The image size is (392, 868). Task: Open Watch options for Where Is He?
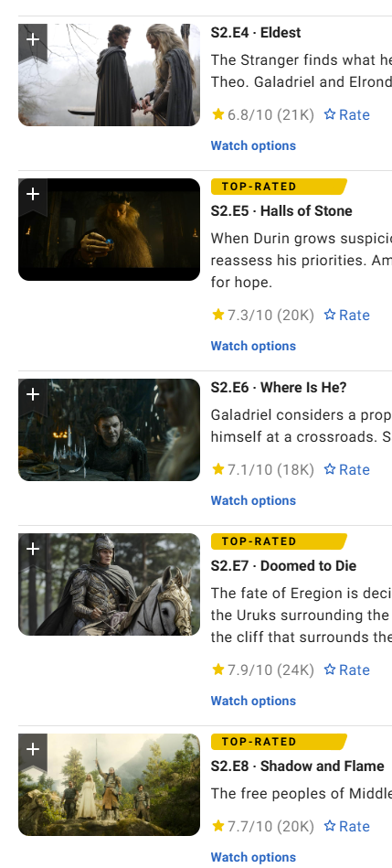click(x=253, y=500)
